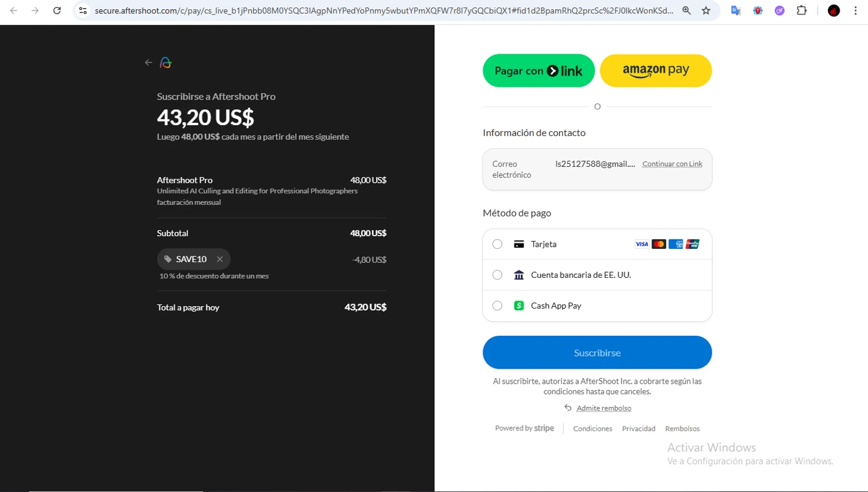
Task: Click the Aftershoot logo icon
Action: click(x=165, y=63)
